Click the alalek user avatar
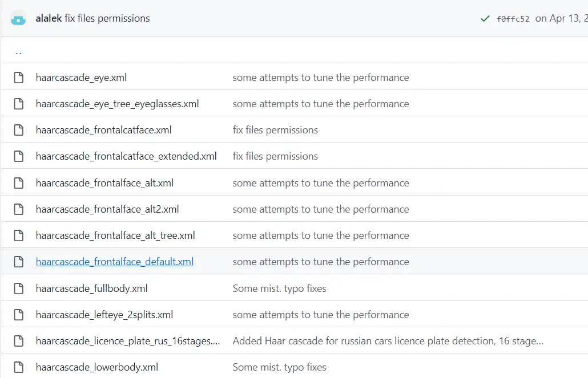588x378 pixels. 18,18
